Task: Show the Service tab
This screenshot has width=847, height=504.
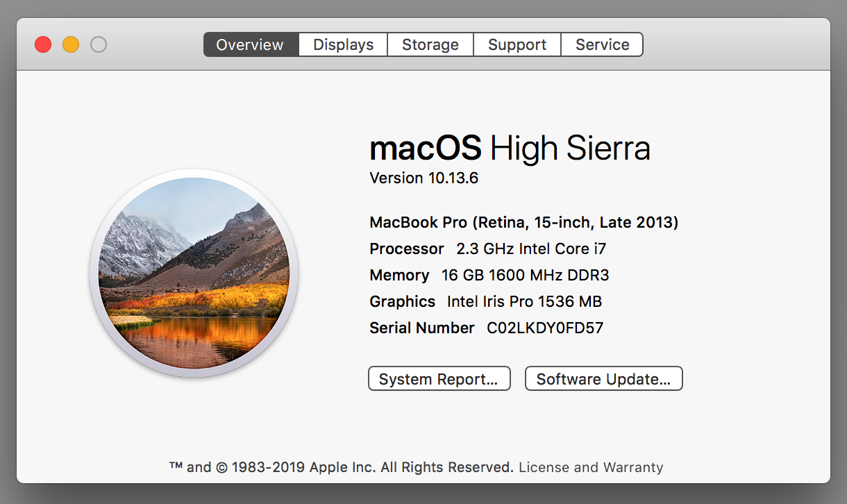Action: pos(602,44)
